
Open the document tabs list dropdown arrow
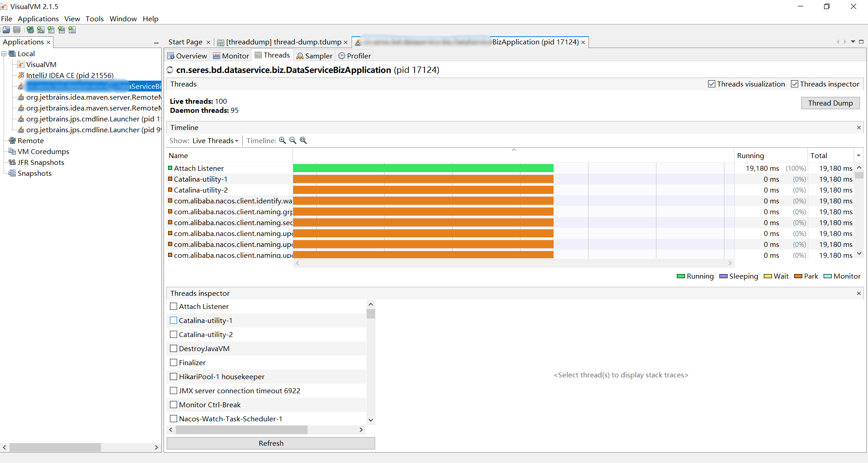click(x=853, y=42)
